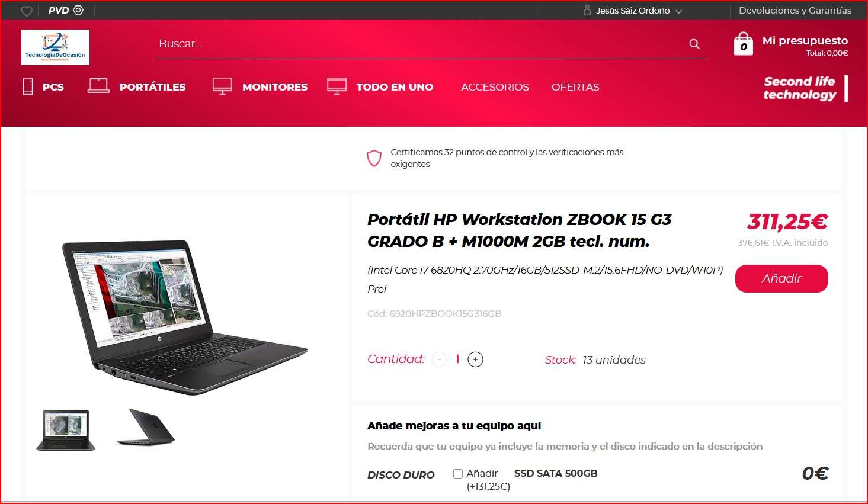This screenshot has height=504, width=868.
Task: Select the closed laptop rear thumbnail
Action: tap(146, 427)
